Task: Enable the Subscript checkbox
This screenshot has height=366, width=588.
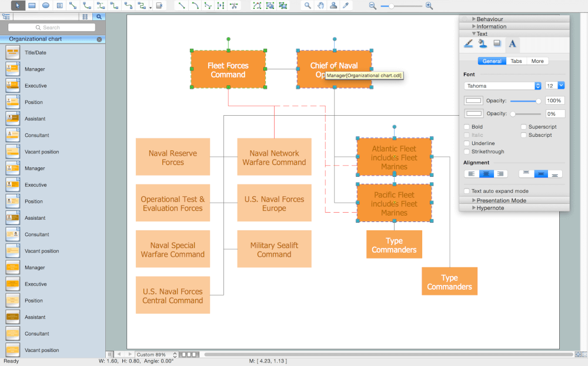Action: pos(524,135)
